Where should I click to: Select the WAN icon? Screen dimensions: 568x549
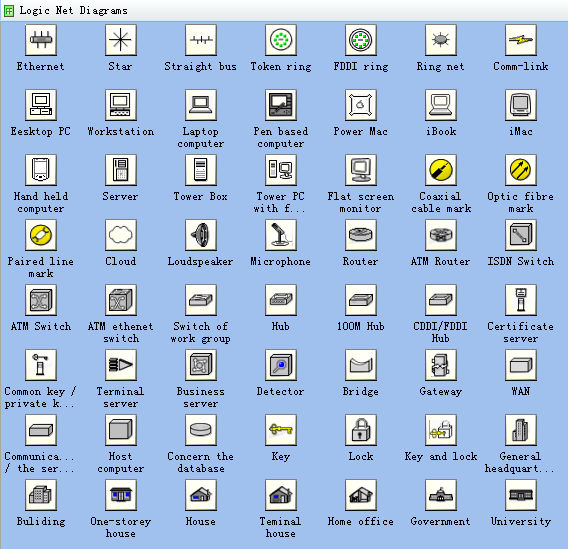click(x=521, y=365)
